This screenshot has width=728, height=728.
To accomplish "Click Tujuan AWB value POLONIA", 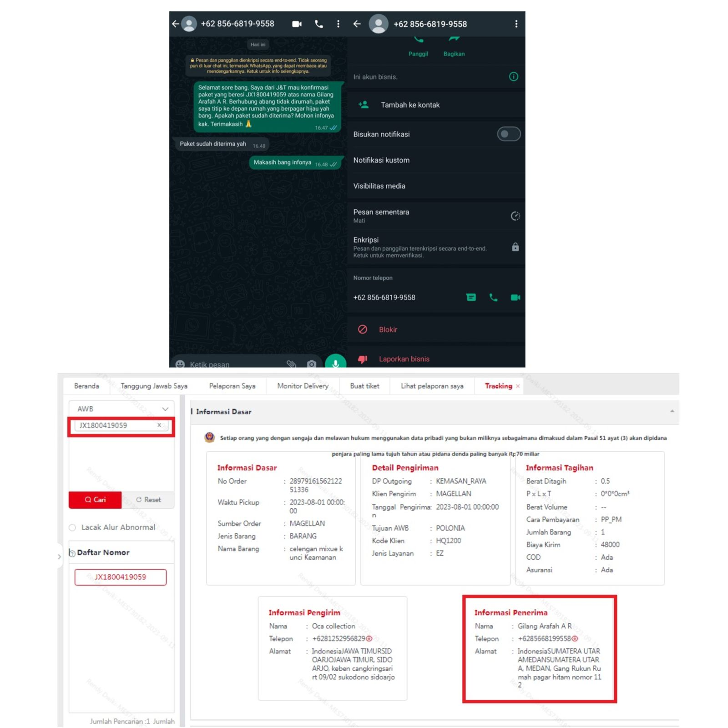I will 450,528.
